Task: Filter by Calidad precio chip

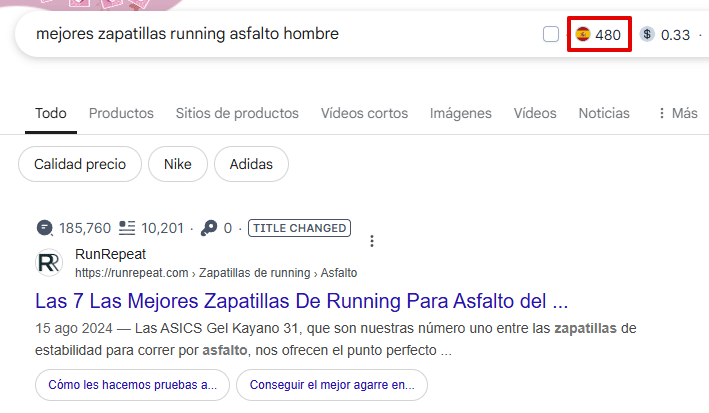Action: pyautogui.click(x=80, y=164)
